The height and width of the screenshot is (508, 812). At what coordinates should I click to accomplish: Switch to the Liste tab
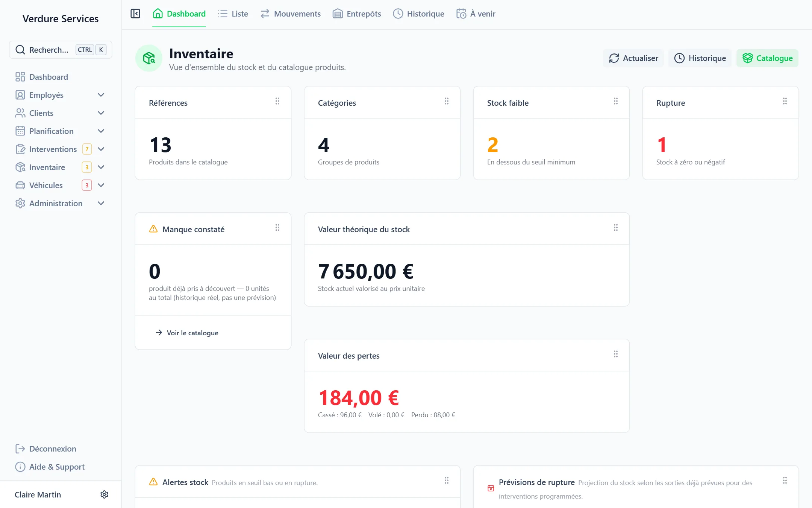[233, 14]
